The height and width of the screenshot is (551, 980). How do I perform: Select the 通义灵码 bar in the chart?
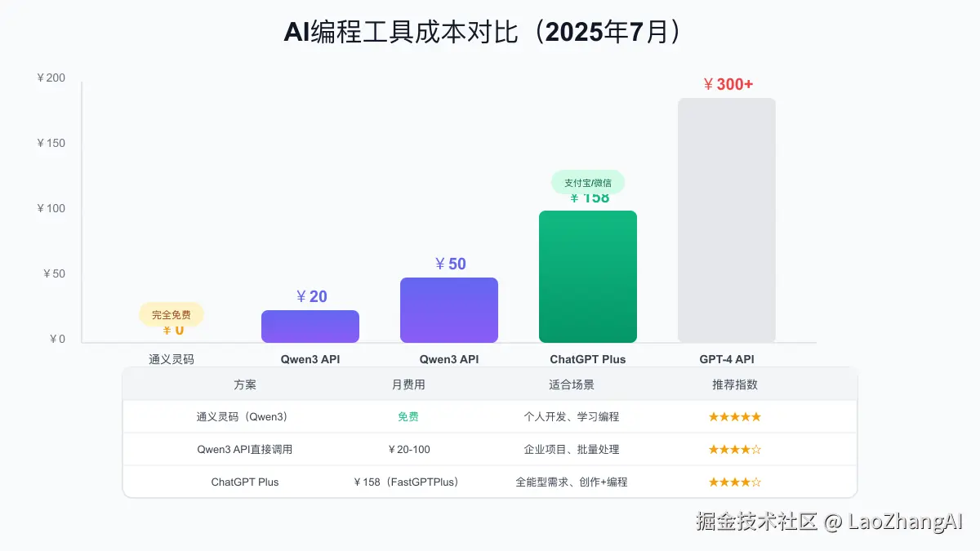coord(171,336)
